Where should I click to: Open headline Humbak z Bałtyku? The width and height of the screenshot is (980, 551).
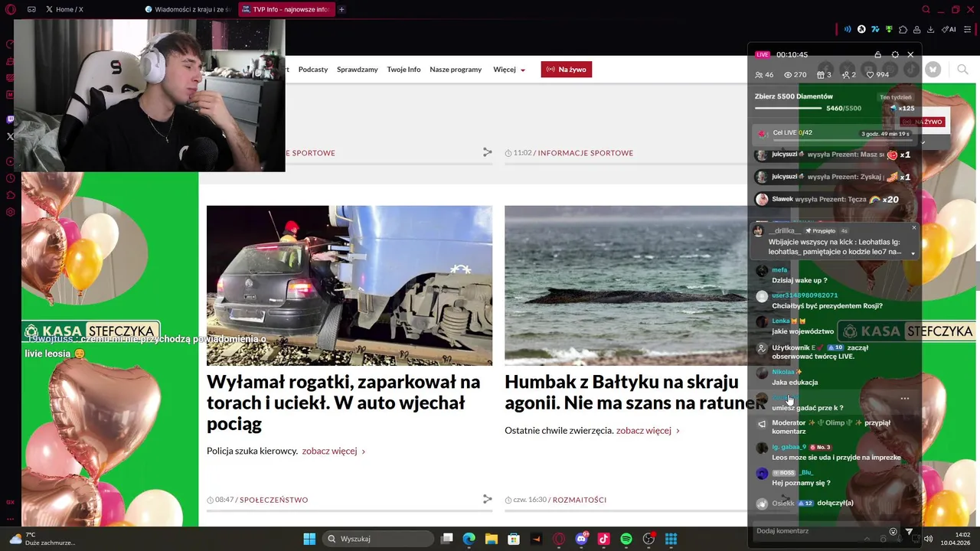click(634, 392)
